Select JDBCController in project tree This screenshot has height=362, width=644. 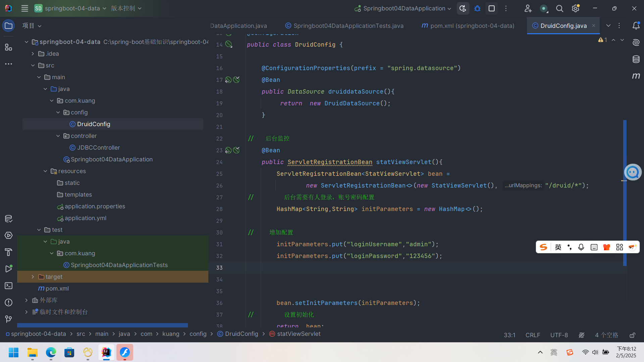[x=98, y=148]
